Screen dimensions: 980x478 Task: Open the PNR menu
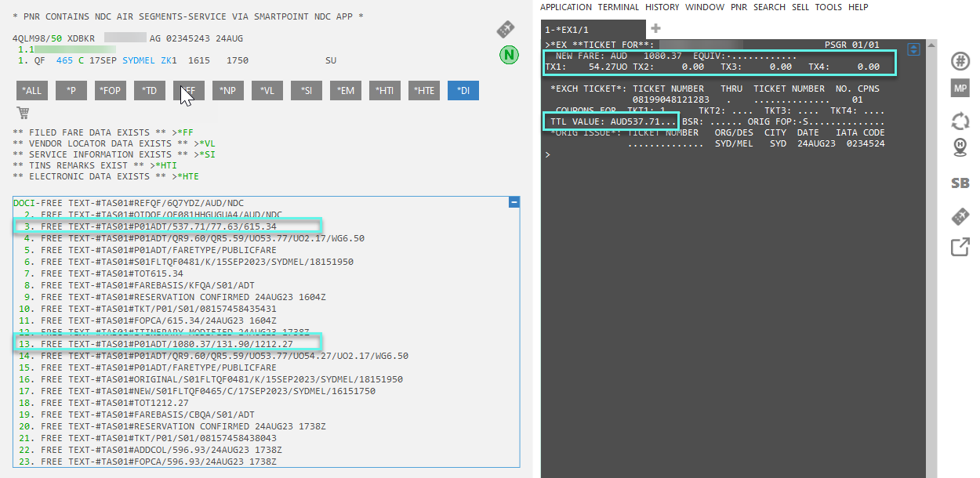[739, 7]
